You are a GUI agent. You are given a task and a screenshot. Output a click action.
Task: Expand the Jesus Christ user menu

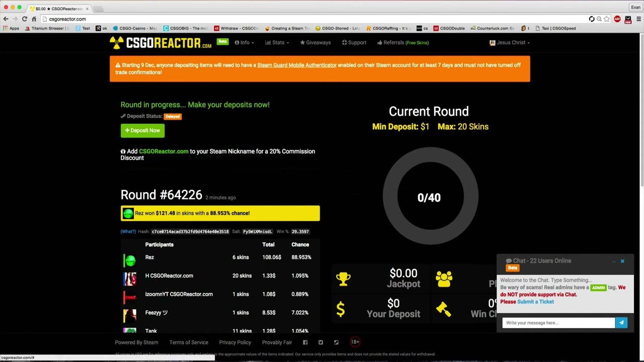pyautogui.click(x=510, y=43)
